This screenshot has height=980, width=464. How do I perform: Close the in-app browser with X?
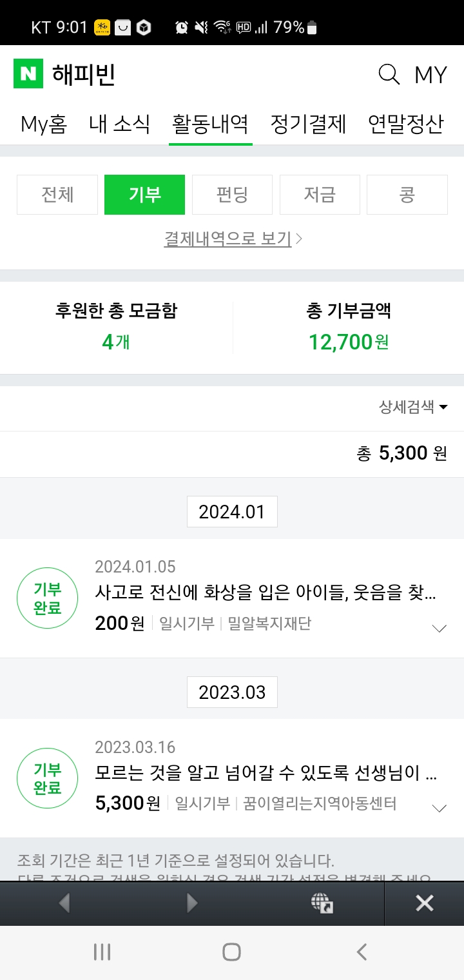425,903
